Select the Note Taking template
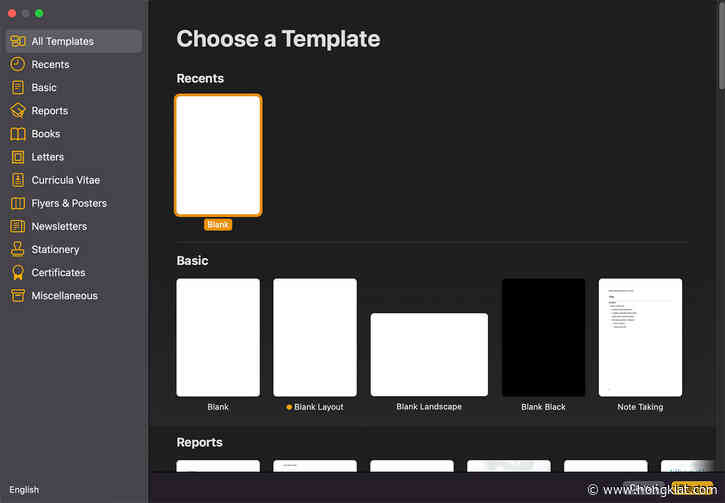Viewport: 725px width, 503px height. [640, 337]
